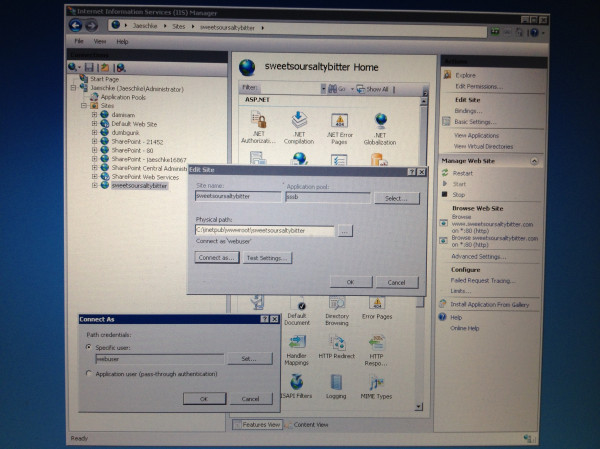Collapse the Sites tree node
The height and width of the screenshot is (449, 600).
[x=83, y=105]
